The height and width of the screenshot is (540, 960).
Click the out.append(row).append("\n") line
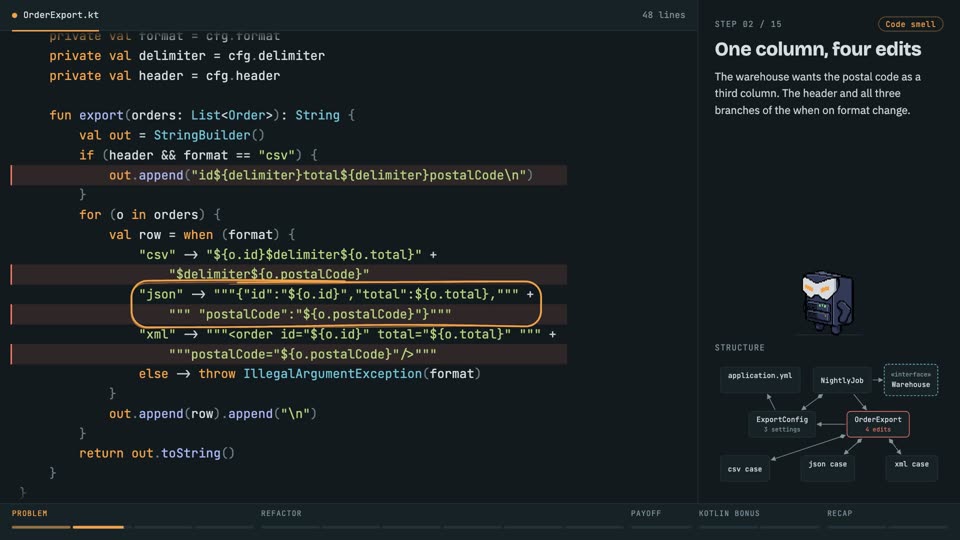point(212,414)
